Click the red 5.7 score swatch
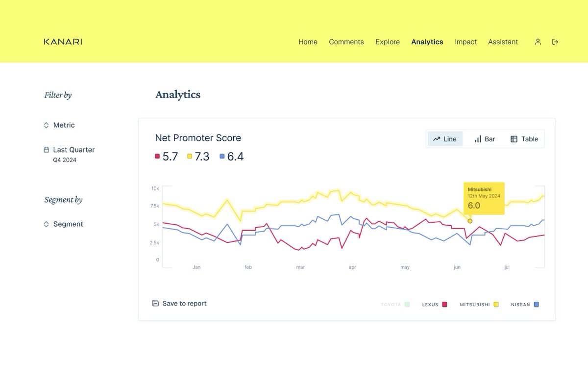 click(157, 157)
